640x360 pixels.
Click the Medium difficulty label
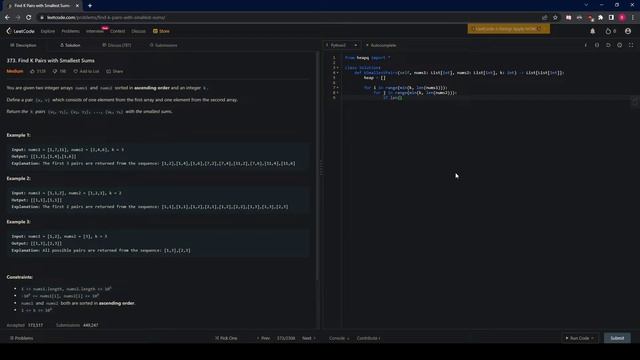pos(15,71)
